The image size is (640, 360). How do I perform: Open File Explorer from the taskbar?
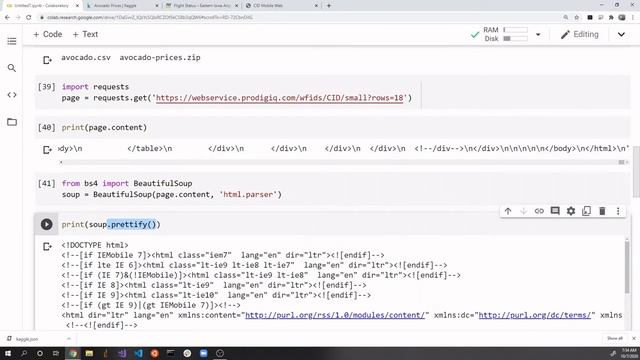click(x=89, y=353)
